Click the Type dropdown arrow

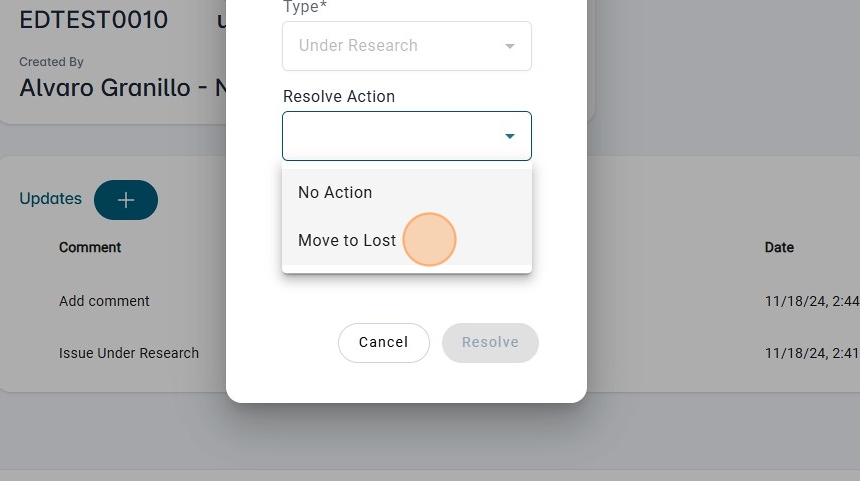(510, 46)
